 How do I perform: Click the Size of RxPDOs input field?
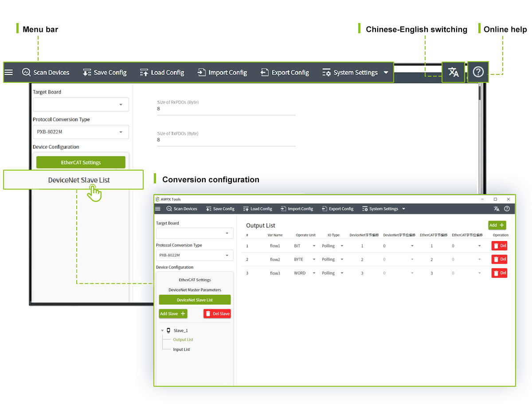click(x=226, y=109)
